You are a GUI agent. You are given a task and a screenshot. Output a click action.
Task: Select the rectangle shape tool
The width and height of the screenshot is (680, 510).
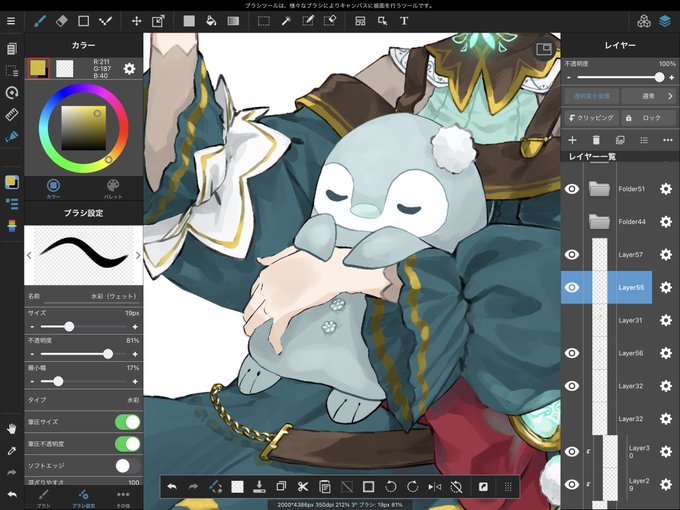coord(83,21)
